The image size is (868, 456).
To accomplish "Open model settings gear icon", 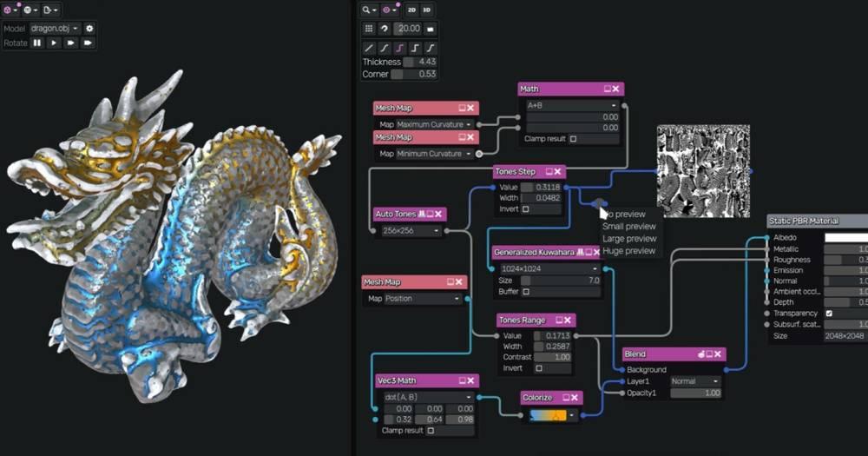I will [x=89, y=29].
